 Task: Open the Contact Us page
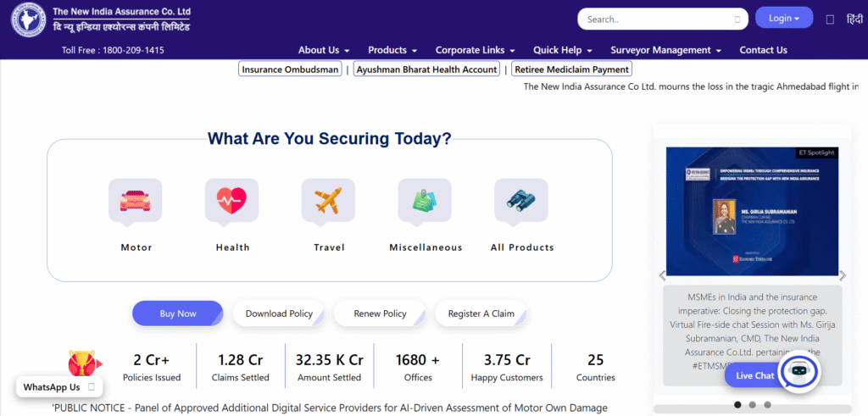pos(764,50)
